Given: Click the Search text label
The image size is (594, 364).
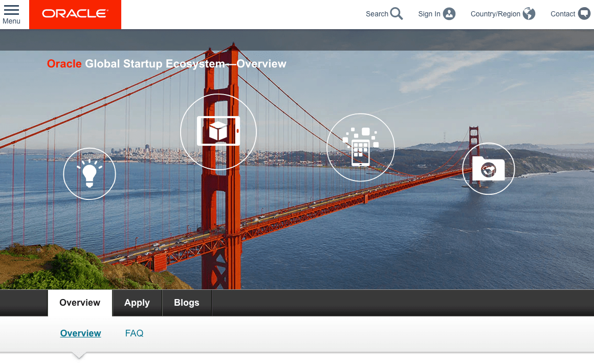Looking at the screenshot, I should point(377,14).
